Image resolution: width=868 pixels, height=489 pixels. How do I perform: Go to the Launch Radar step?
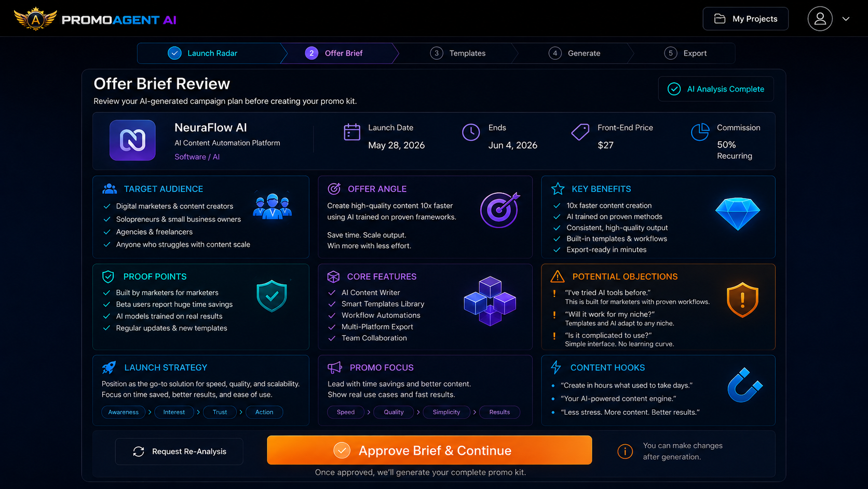pyautogui.click(x=202, y=53)
